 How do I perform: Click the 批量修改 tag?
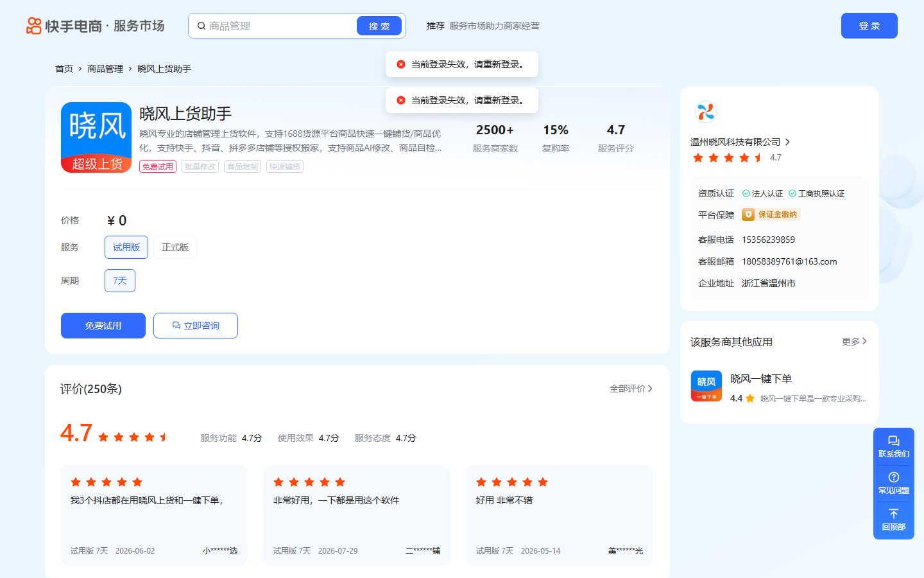pos(200,166)
